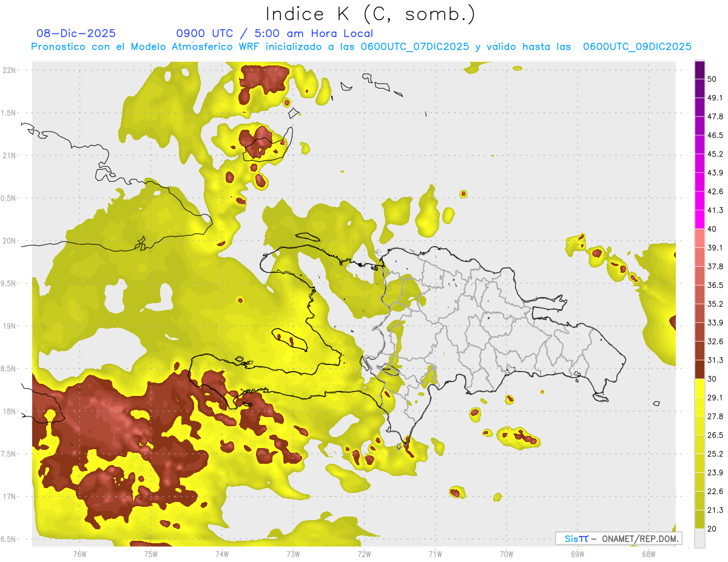Click the longitude label "73W"

(293, 554)
